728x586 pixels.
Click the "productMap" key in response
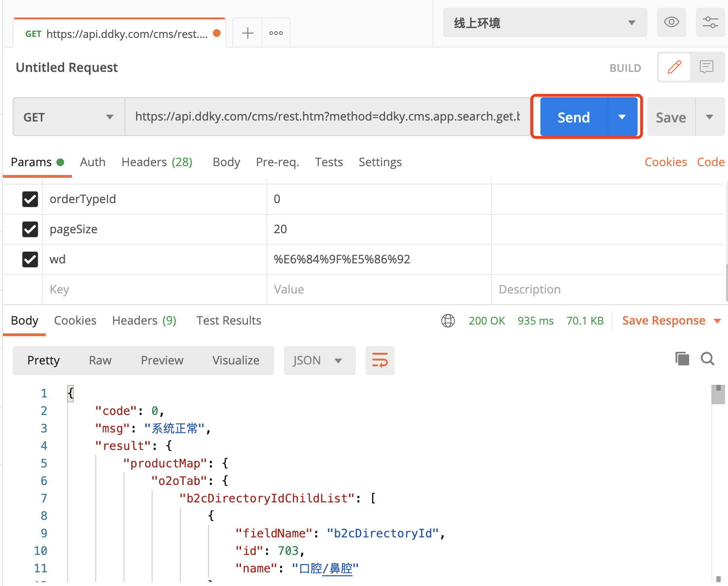[165, 464]
